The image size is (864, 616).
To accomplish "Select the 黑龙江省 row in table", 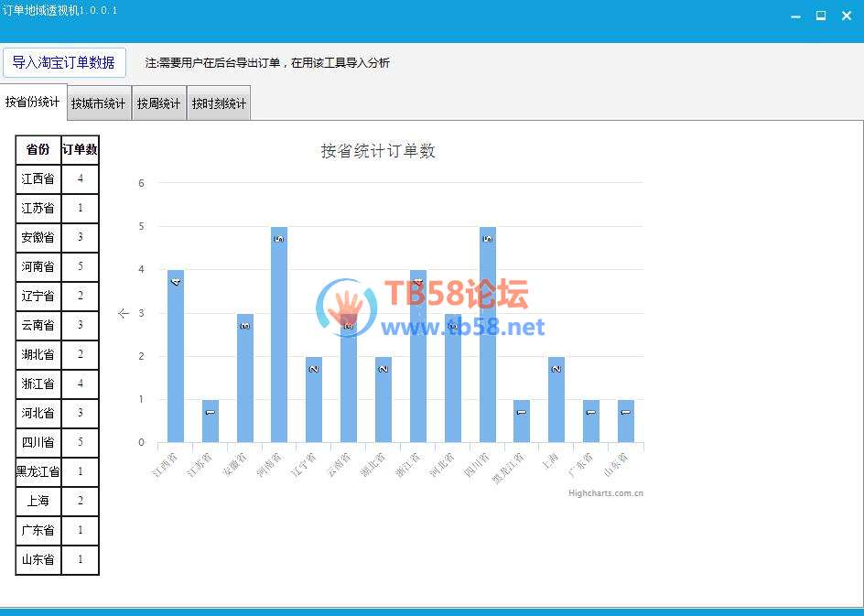I will [x=58, y=471].
